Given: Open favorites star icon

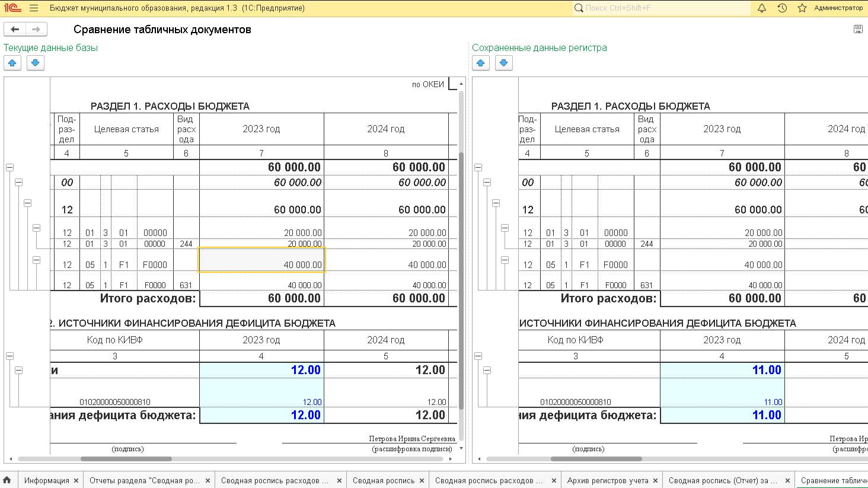Looking at the screenshot, I should (x=802, y=8).
